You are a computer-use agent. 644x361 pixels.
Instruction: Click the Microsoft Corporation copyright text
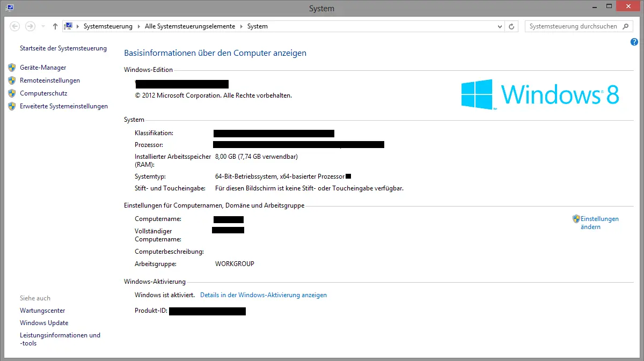(213, 95)
